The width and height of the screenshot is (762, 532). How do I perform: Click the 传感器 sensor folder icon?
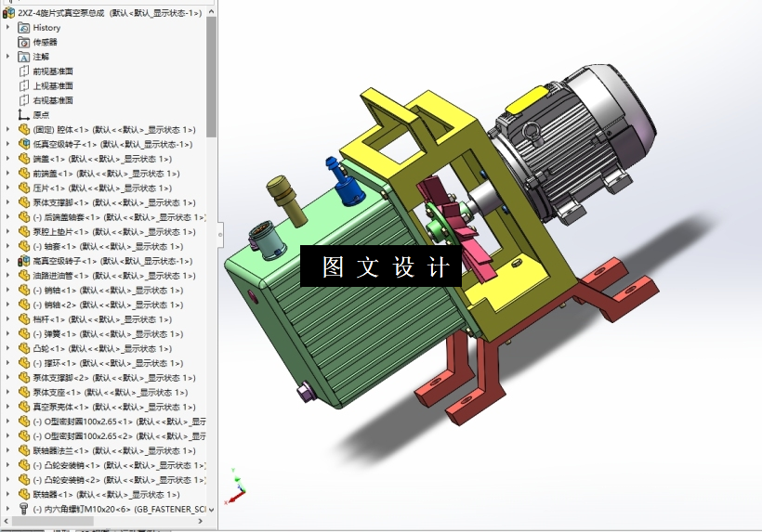click(x=24, y=42)
